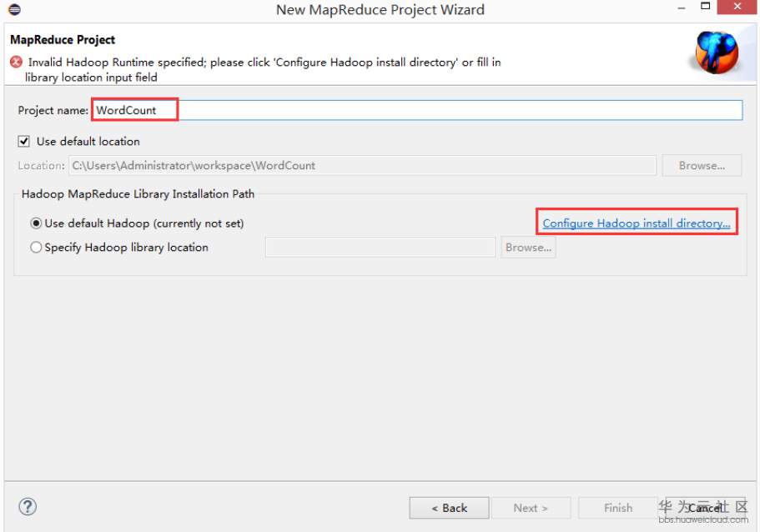Close the New MapReduce Project Wizard
This screenshot has height=532, width=760.
click(x=737, y=7)
